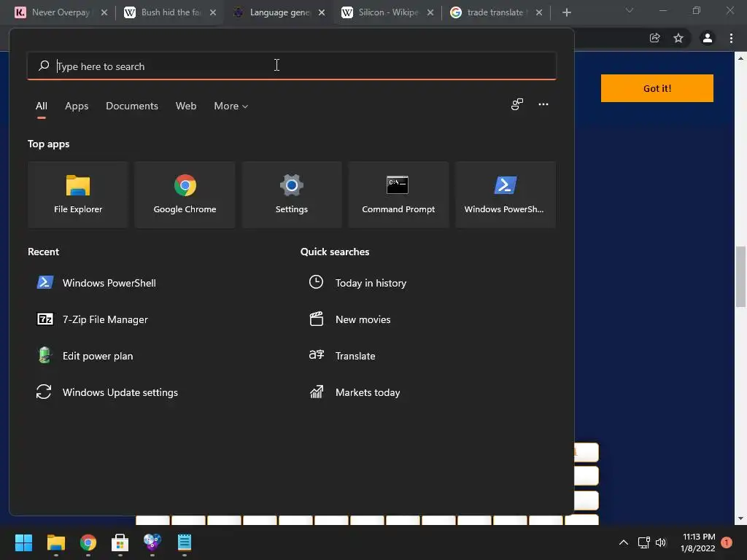Image resolution: width=747 pixels, height=560 pixels.
Task: Open search account options icon
Action: click(517, 104)
